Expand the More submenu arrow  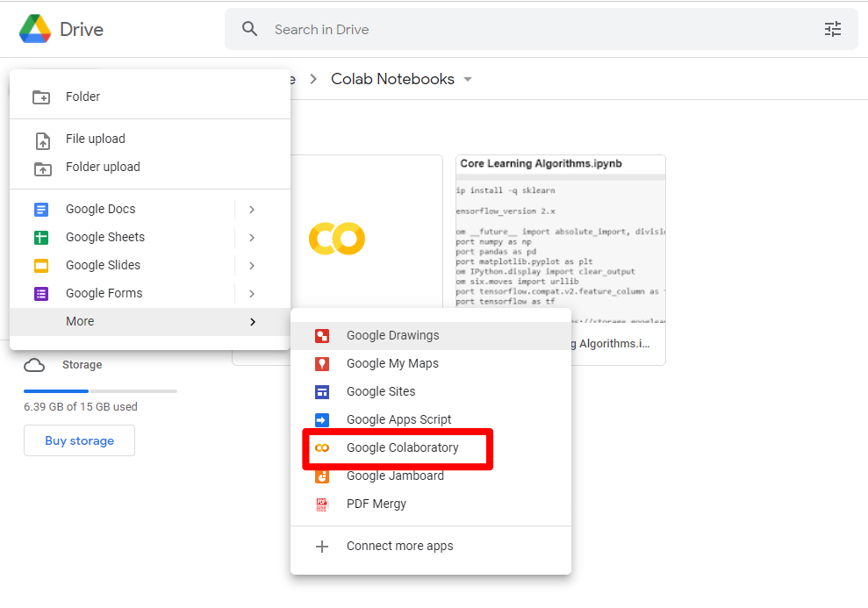252,322
